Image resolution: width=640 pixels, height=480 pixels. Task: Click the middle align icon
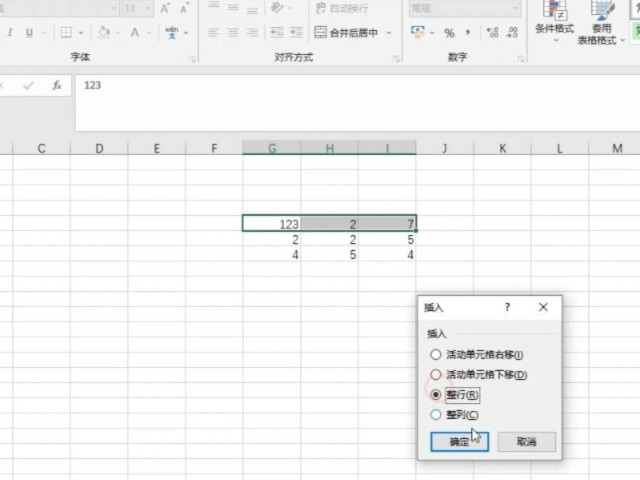point(233,7)
